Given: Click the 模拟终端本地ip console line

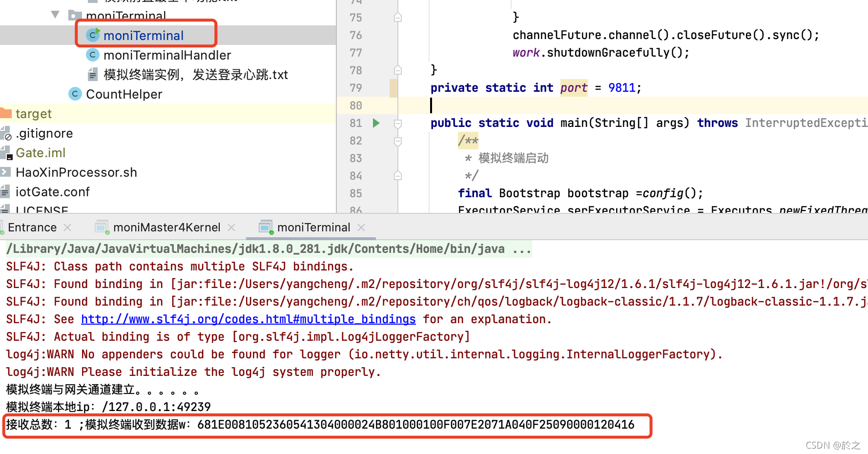Looking at the screenshot, I should point(108,407).
